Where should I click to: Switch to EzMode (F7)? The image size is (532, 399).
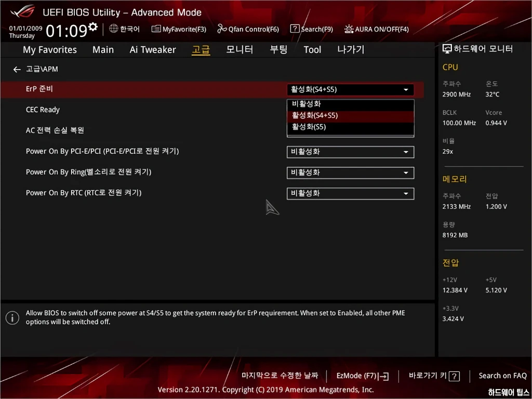click(362, 376)
